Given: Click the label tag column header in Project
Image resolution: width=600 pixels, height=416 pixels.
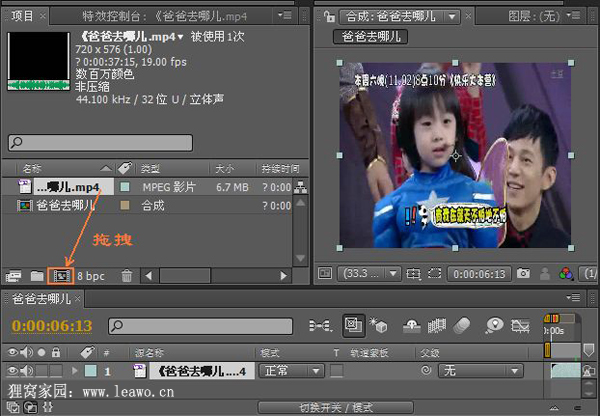Looking at the screenshot, I should [x=125, y=168].
